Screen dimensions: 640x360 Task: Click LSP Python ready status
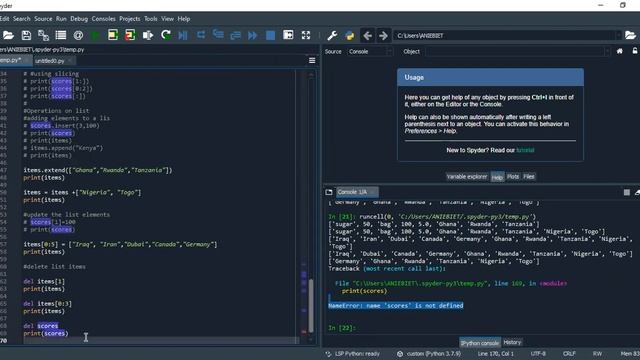[353, 354]
